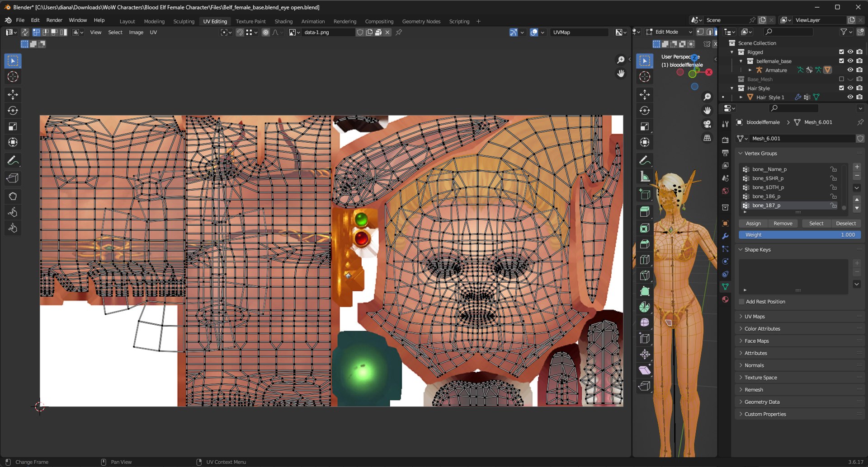Uncheck the Rigged collection checkbox

(x=841, y=52)
